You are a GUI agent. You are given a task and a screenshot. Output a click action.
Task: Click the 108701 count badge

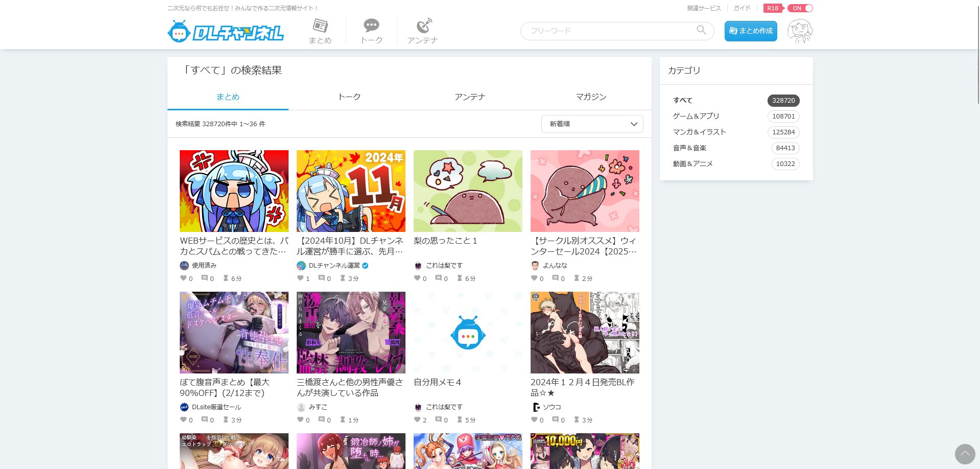pos(783,116)
